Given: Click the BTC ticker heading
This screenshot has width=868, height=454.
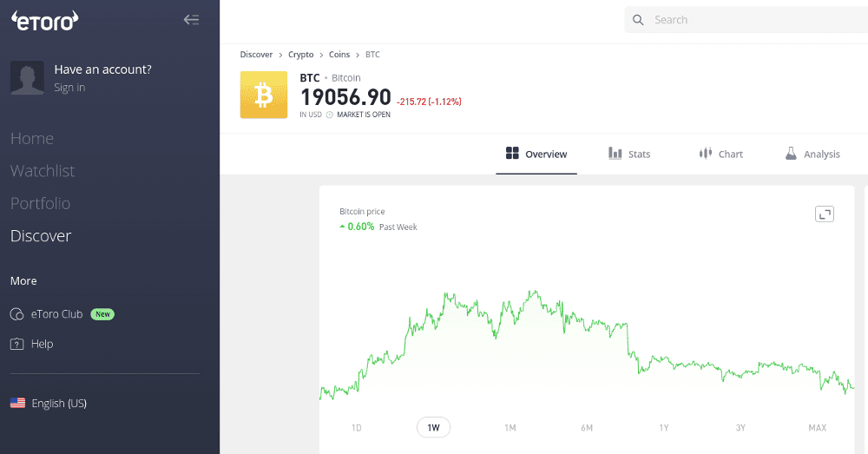Looking at the screenshot, I should pyautogui.click(x=310, y=78).
